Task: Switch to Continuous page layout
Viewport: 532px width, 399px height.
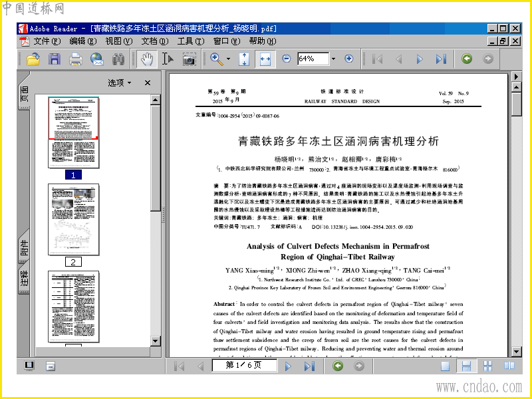Action: tap(467, 366)
